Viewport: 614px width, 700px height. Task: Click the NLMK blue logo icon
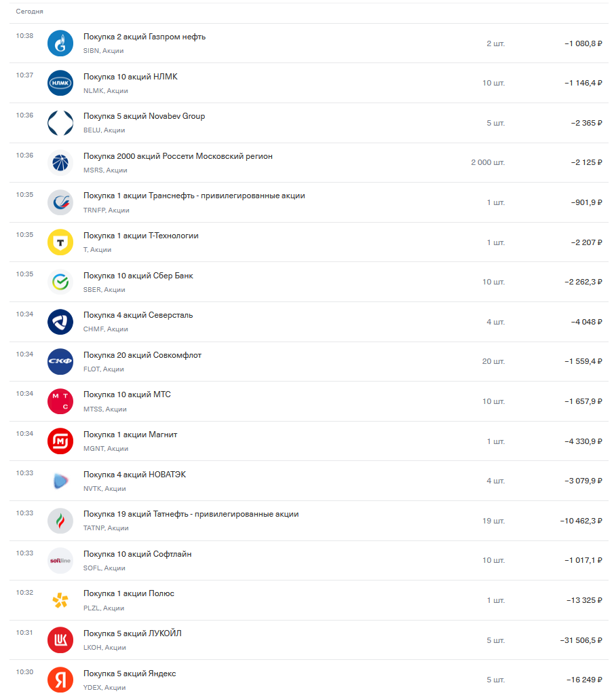(x=60, y=83)
